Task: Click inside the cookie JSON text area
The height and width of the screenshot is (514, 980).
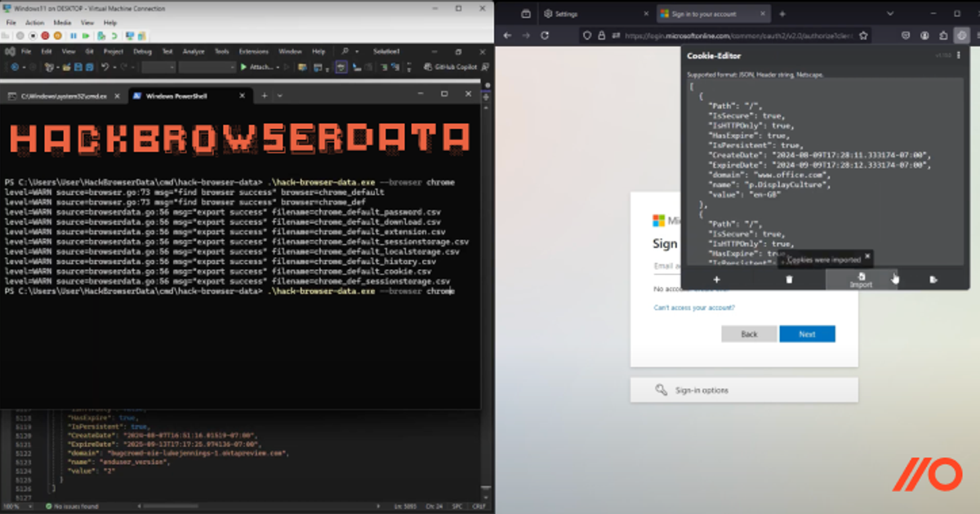Action: click(x=824, y=173)
